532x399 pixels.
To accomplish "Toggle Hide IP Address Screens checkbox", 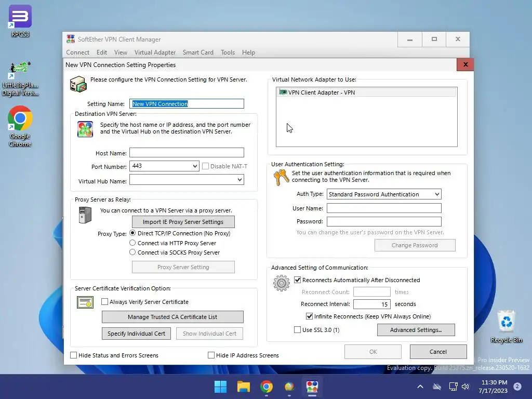I will click(x=211, y=355).
